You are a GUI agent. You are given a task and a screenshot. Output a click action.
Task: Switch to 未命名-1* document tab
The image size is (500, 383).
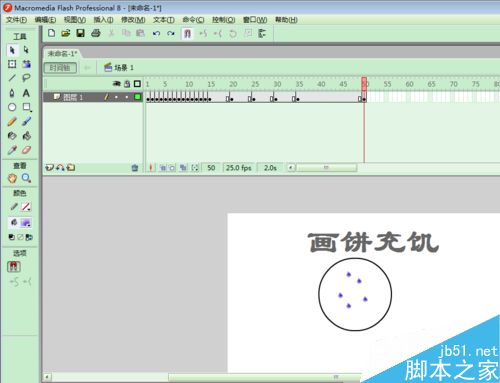[x=62, y=53]
